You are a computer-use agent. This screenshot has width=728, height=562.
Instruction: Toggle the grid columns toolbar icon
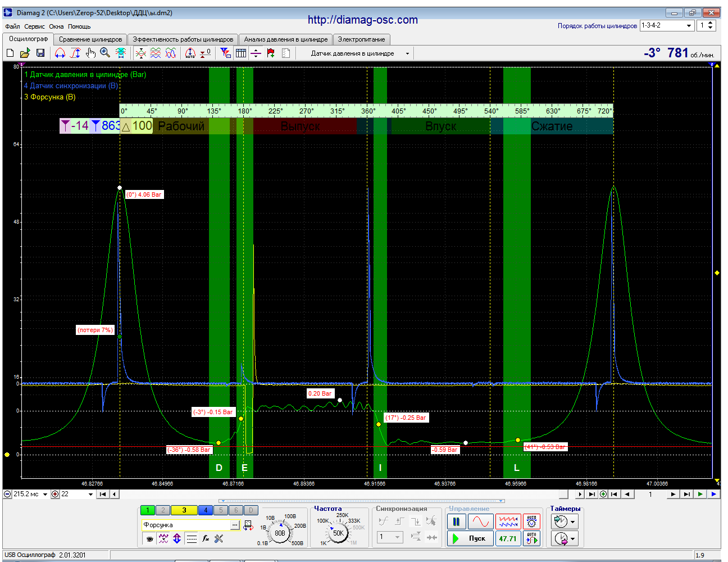tap(241, 53)
